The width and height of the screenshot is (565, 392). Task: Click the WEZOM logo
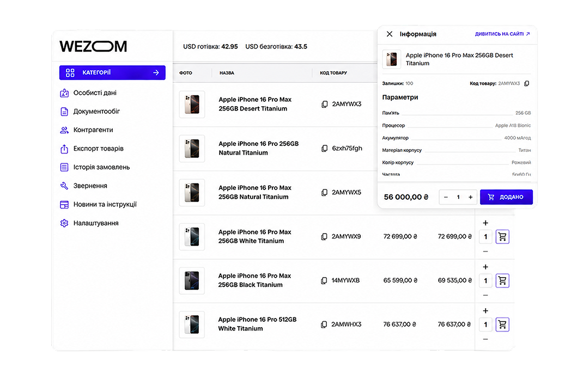click(93, 46)
